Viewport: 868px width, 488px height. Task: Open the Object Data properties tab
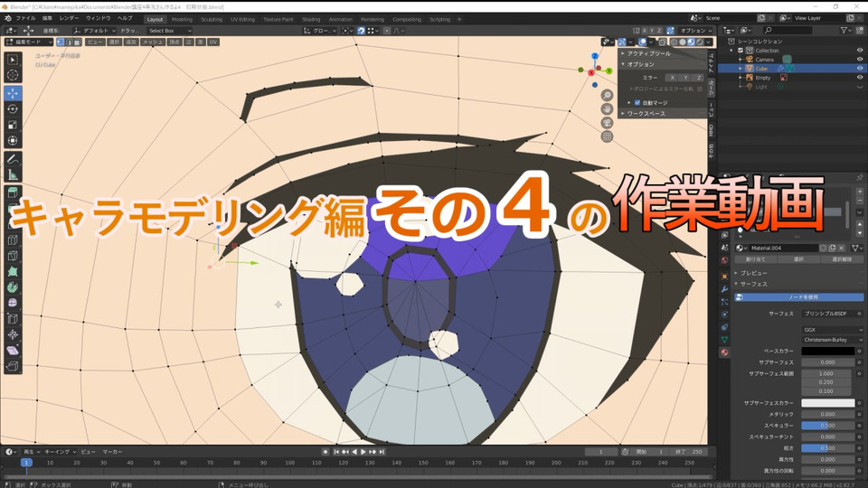pos(724,340)
